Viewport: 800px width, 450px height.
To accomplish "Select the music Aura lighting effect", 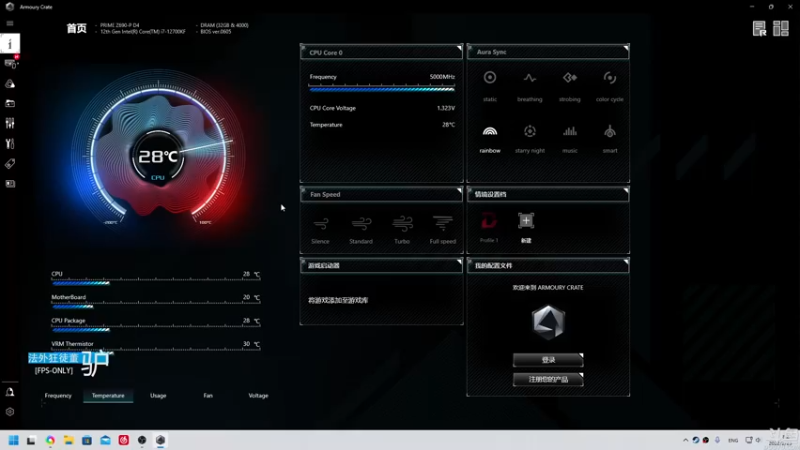I will tap(569, 138).
